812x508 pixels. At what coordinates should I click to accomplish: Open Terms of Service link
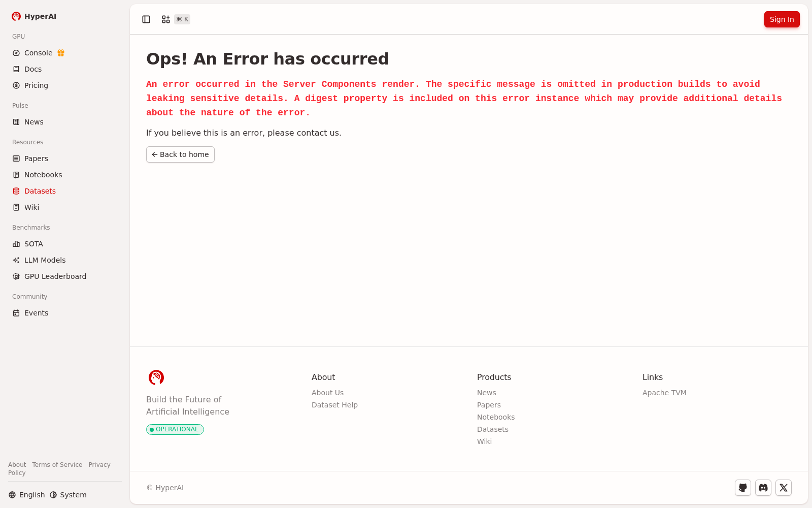(57, 465)
